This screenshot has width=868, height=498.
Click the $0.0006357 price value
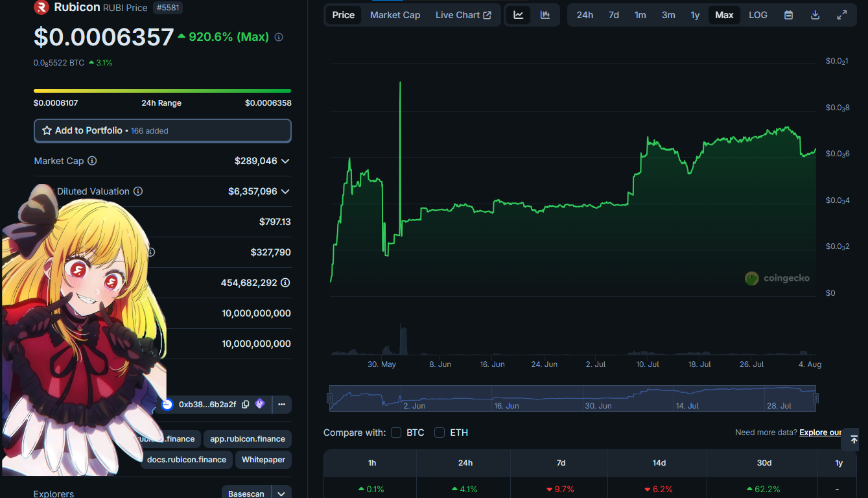click(104, 38)
